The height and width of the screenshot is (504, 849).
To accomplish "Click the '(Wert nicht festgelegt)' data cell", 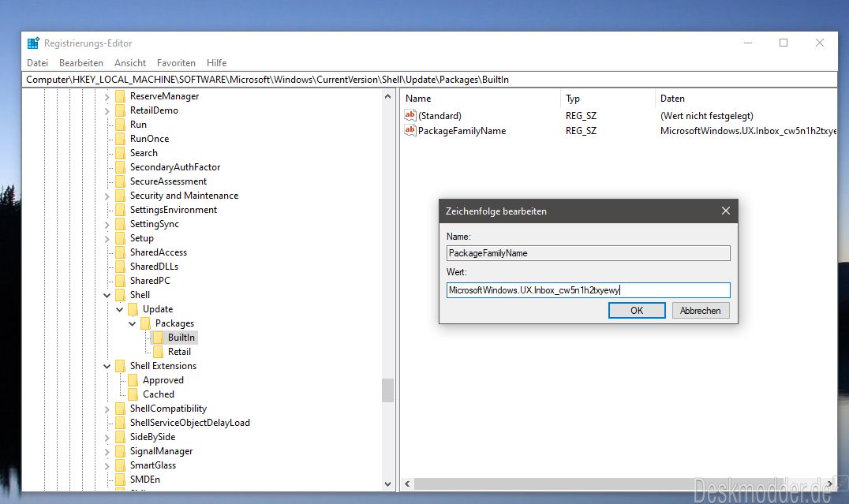I will 707,115.
